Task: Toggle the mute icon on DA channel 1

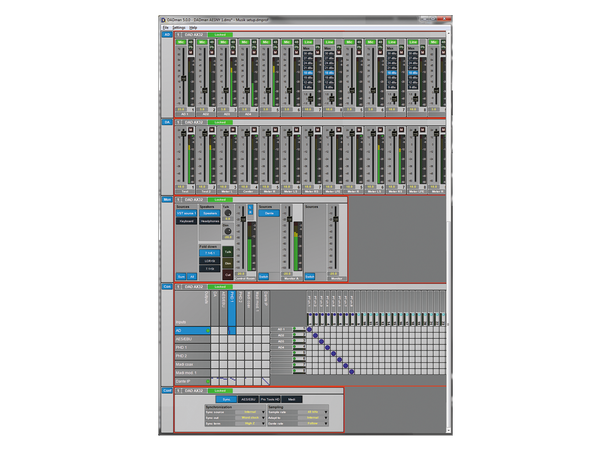Action: pyautogui.click(x=191, y=130)
